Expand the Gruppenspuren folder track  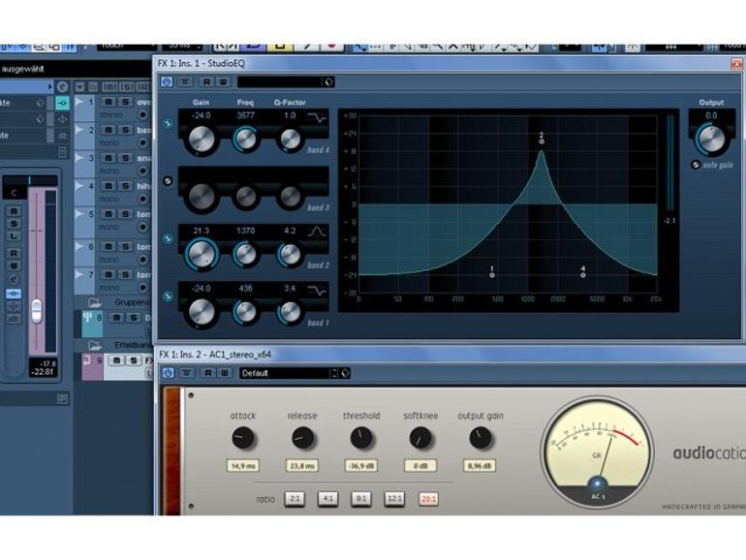[94, 302]
